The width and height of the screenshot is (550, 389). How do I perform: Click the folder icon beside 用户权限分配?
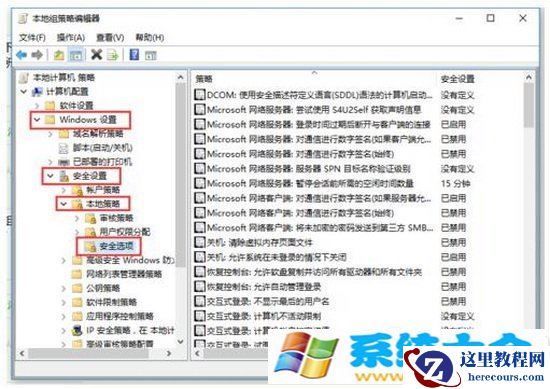[x=90, y=232]
